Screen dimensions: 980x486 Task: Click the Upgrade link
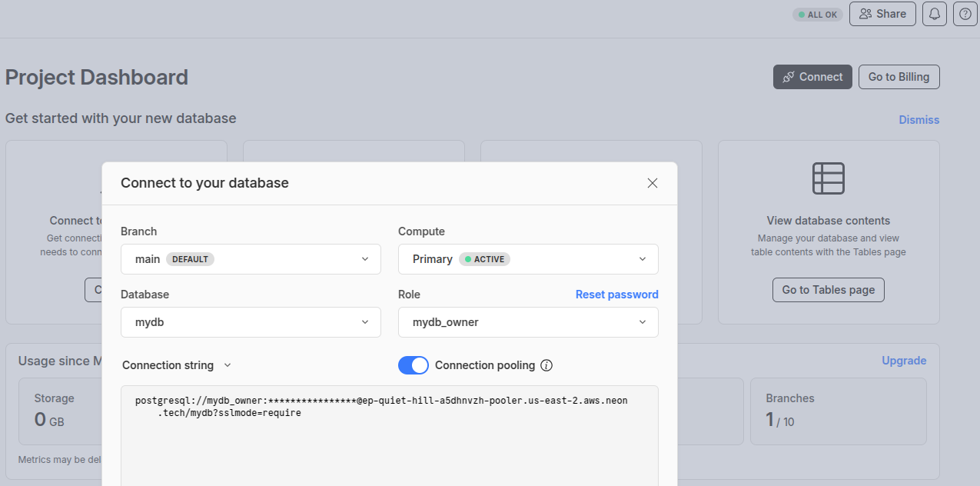pyautogui.click(x=904, y=361)
